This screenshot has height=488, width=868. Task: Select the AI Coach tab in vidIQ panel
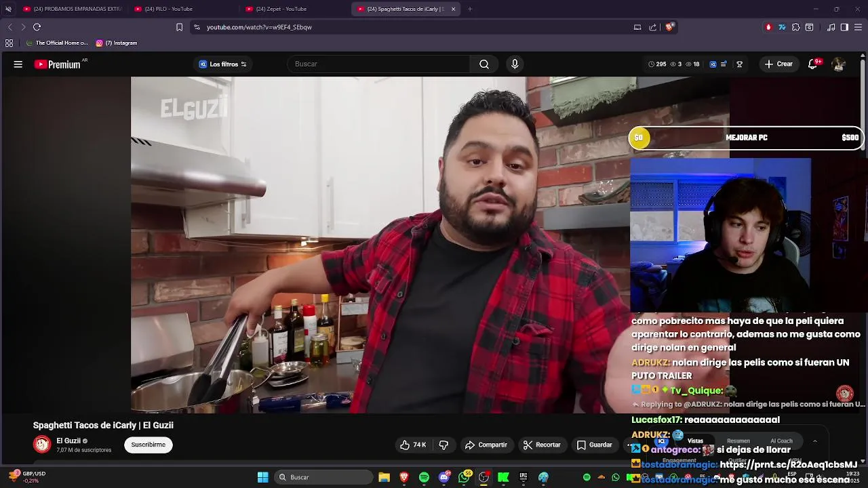click(x=781, y=441)
